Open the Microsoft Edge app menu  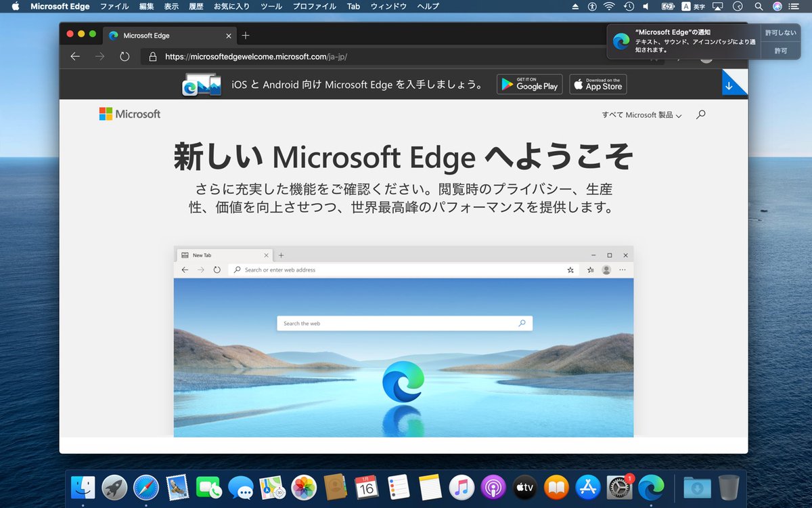pos(60,6)
